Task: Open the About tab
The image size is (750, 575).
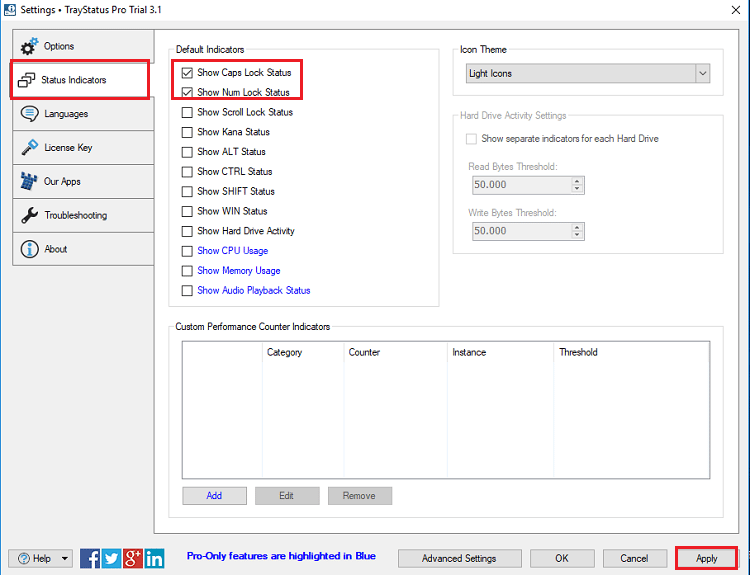Action: point(83,249)
